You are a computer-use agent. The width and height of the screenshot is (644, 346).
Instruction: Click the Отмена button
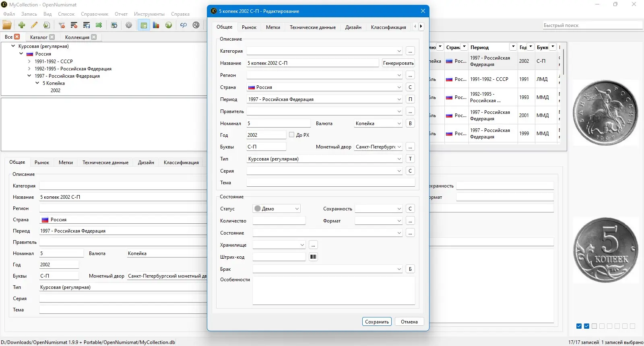coord(409,321)
